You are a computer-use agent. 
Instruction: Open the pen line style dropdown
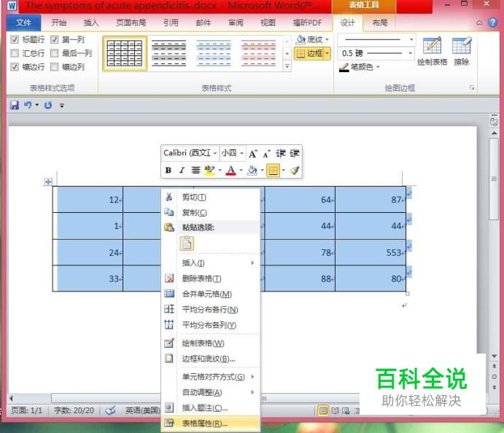coord(411,39)
